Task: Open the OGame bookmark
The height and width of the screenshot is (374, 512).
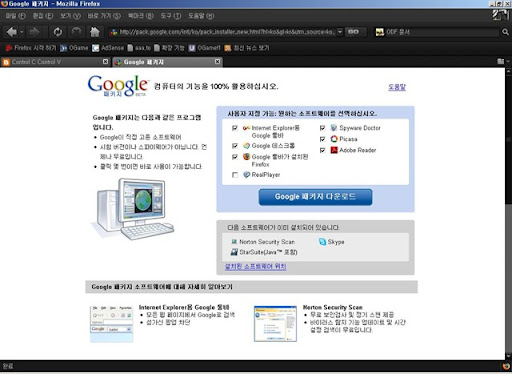Action: pos(74,48)
